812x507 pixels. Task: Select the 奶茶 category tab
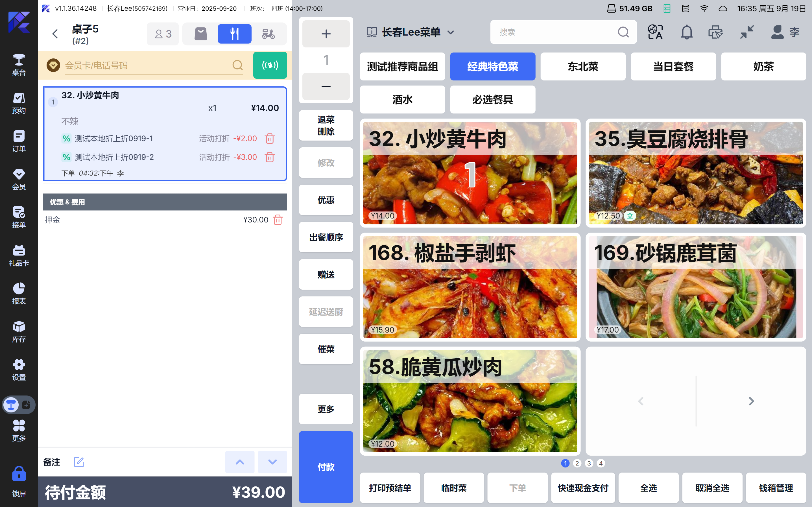point(763,66)
